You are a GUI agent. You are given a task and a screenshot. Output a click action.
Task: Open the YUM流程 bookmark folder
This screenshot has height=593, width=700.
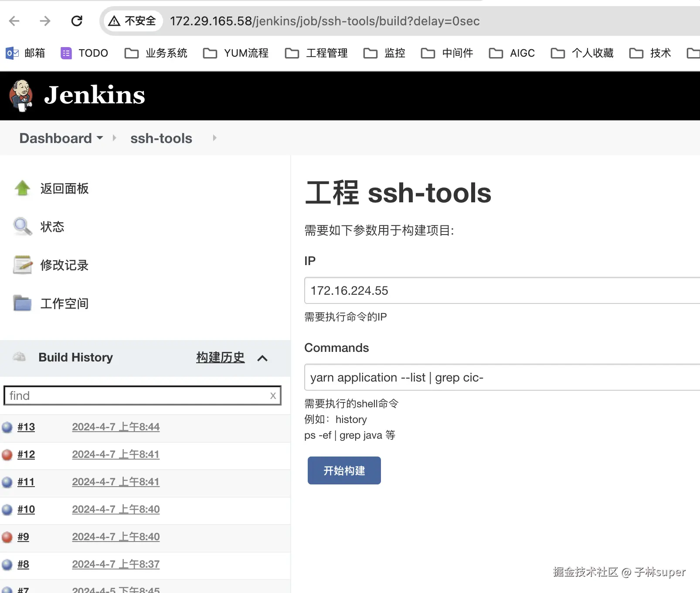[236, 53]
